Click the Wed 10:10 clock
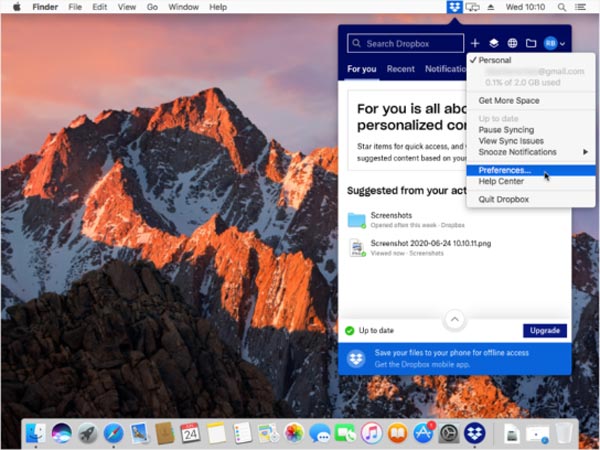Viewport: 600px width, 450px height. click(x=525, y=7)
